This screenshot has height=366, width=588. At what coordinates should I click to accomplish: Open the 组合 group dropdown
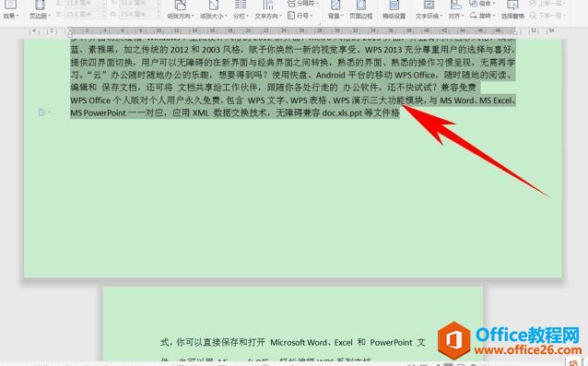pyautogui.click(x=482, y=4)
